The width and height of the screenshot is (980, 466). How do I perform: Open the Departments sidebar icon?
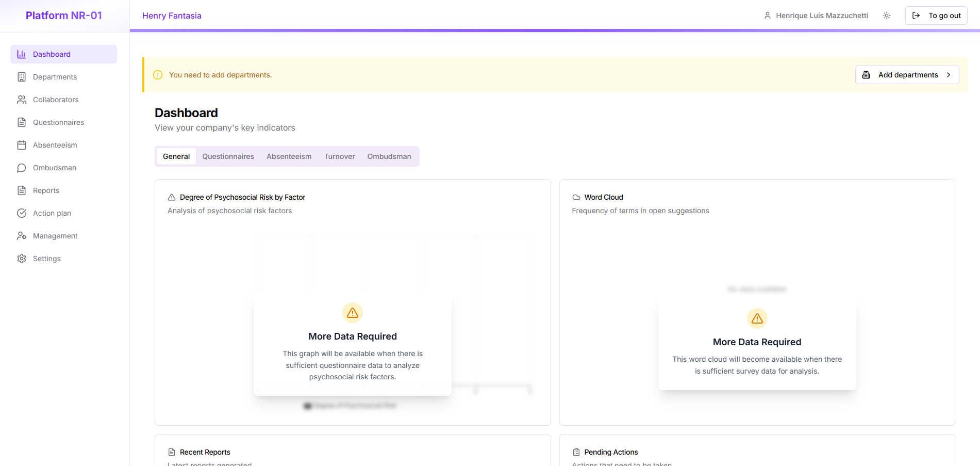click(x=21, y=76)
